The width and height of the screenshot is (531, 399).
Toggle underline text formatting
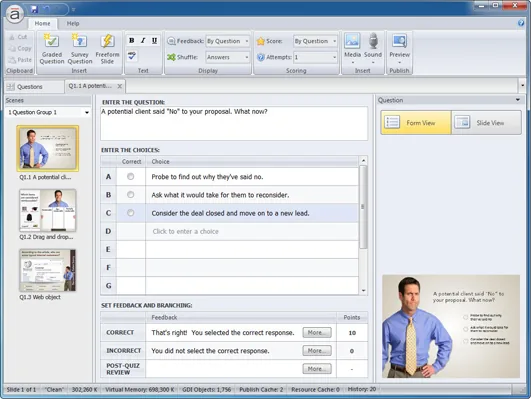coord(154,41)
